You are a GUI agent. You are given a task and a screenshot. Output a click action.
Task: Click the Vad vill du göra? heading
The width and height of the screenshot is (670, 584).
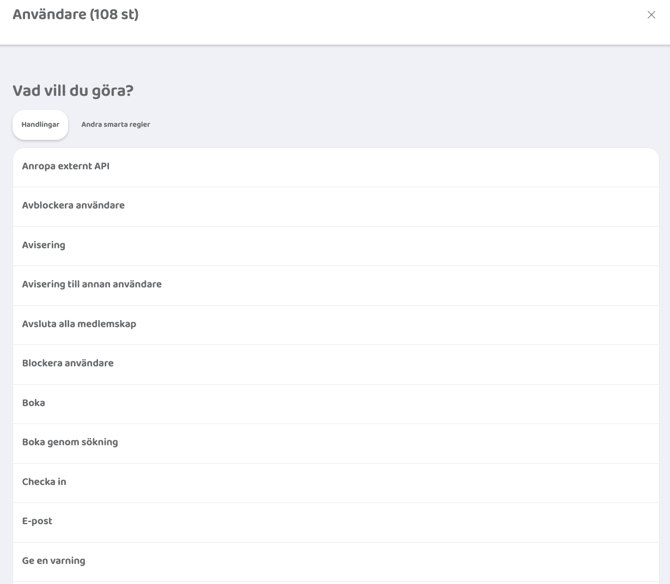pos(73,91)
